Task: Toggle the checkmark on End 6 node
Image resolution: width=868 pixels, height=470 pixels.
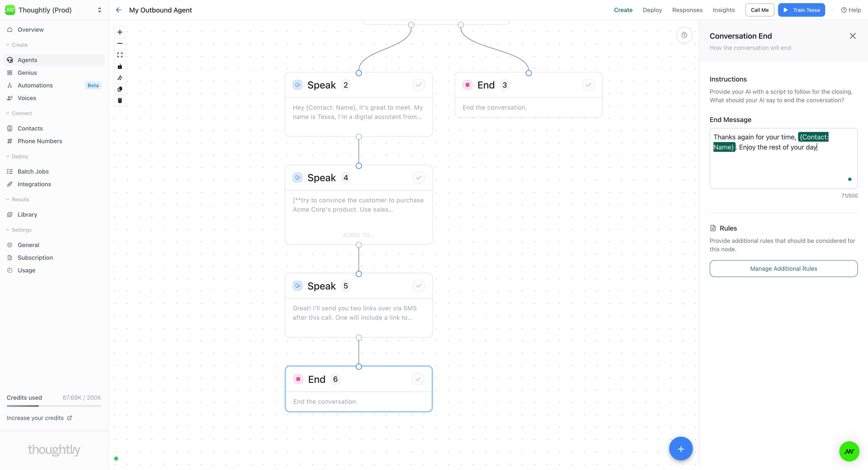Action: [x=418, y=379]
